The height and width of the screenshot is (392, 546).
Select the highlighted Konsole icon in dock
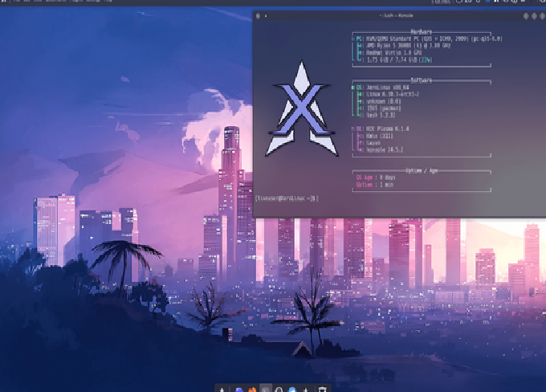pyautogui.click(x=266, y=389)
